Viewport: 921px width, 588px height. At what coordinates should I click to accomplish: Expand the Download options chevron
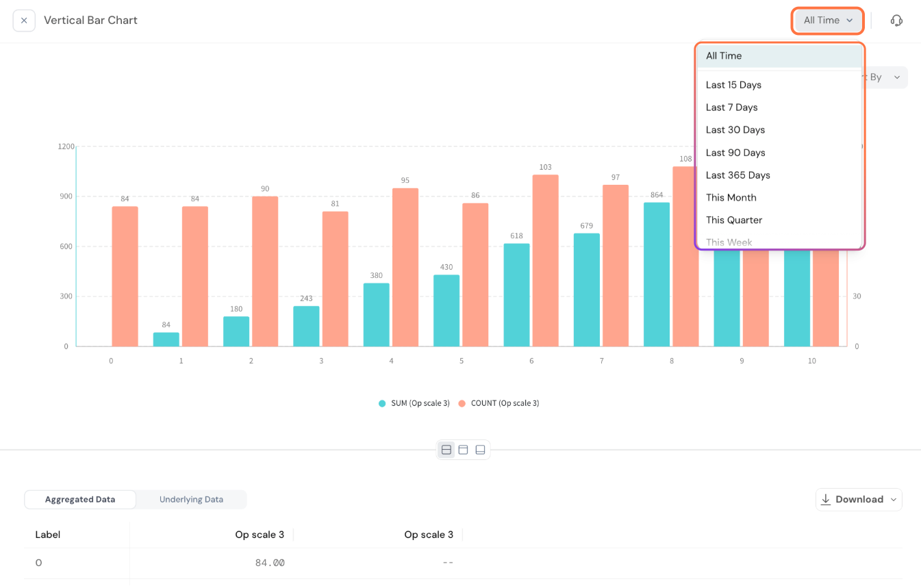pyautogui.click(x=893, y=500)
